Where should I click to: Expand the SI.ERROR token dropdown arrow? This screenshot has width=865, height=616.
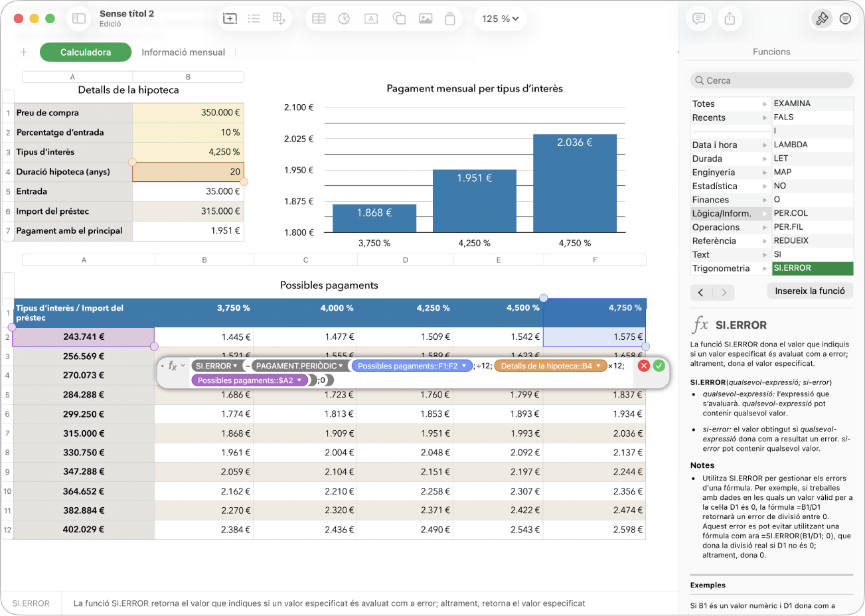point(235,366)
